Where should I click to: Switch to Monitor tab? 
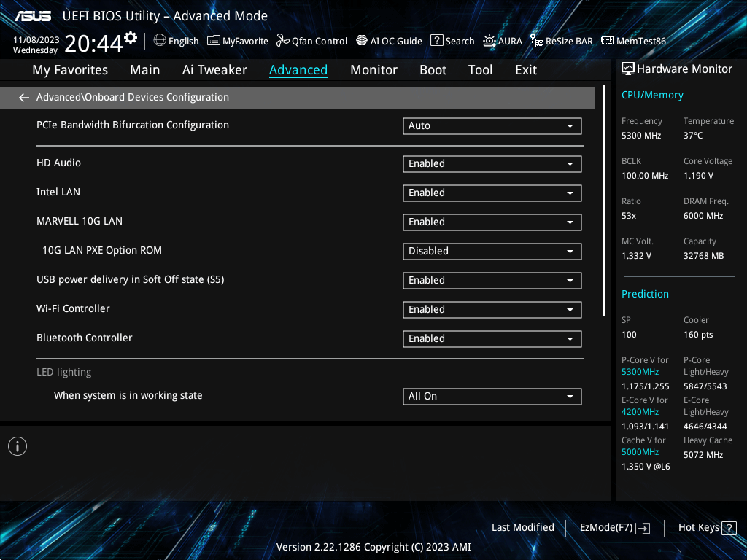pos(373,70)
